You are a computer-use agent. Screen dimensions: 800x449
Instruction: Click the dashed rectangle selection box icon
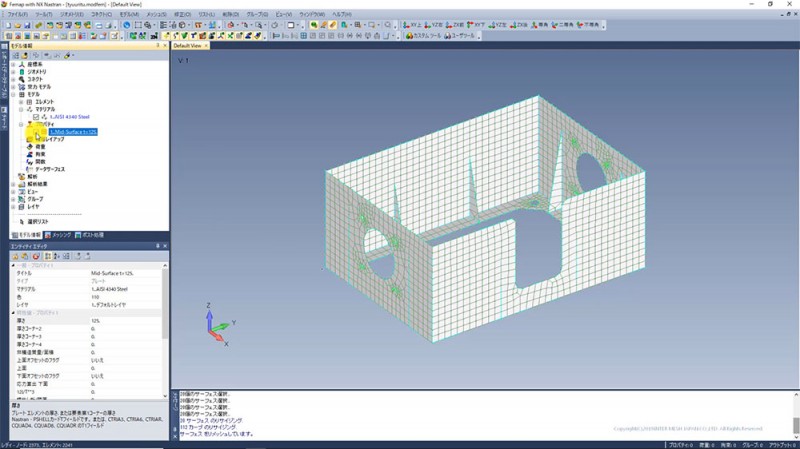click(x=138, y=25)
